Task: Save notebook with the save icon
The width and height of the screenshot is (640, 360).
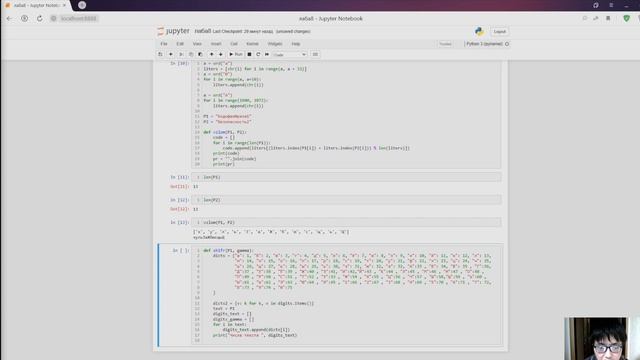Action: click(x=160, y=54)
